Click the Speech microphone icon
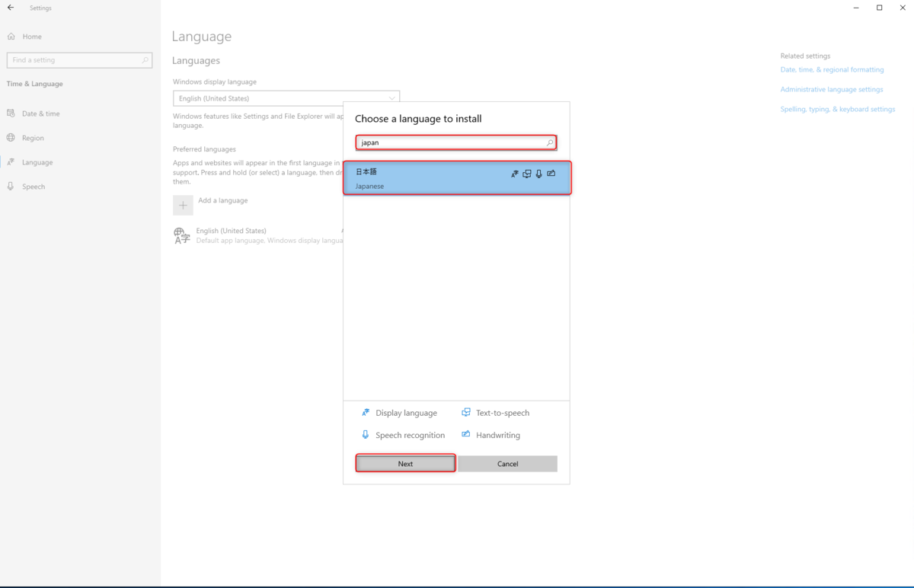The height and width of the screenshot is (588, 914). (11, 187)
